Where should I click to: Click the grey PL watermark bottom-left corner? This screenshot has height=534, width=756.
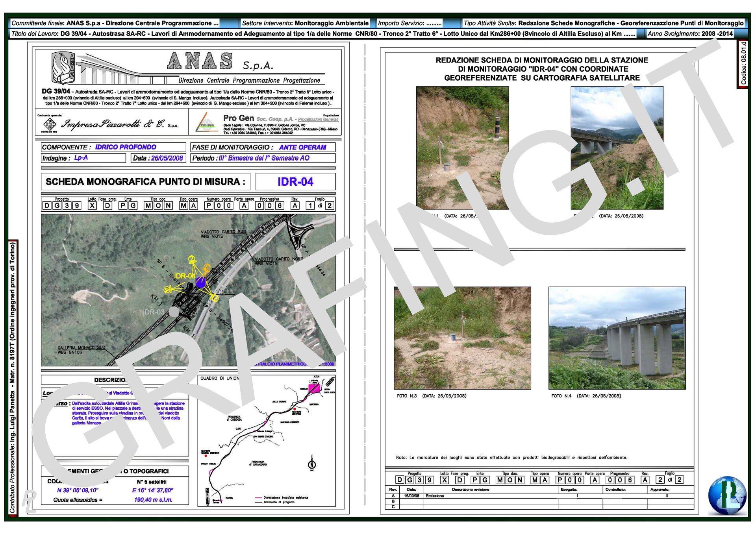pyautogui.click(x=30, y=502)
